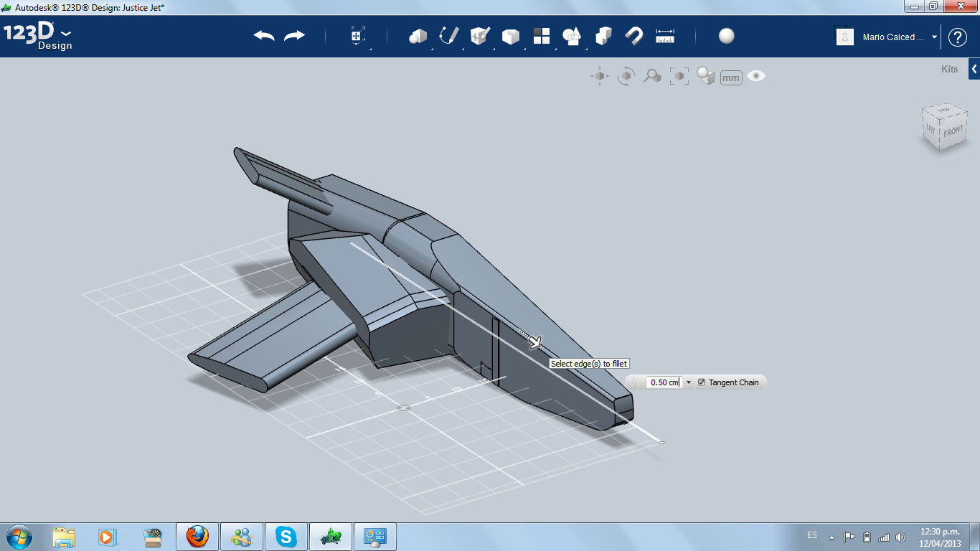Select the Zoom magnifier tool
Image resolution: width=980 pixels, height=551 pixels.
tap(652, 76)
